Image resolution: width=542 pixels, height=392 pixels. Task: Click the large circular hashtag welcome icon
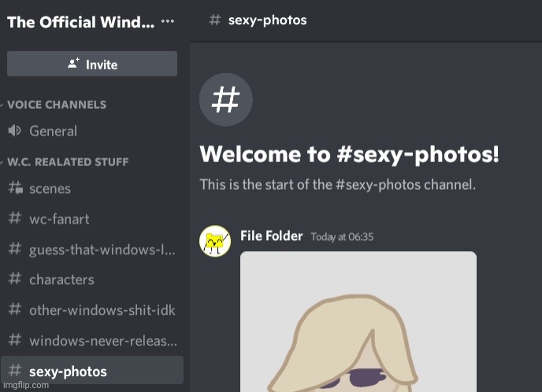click(x=226, y=99)
